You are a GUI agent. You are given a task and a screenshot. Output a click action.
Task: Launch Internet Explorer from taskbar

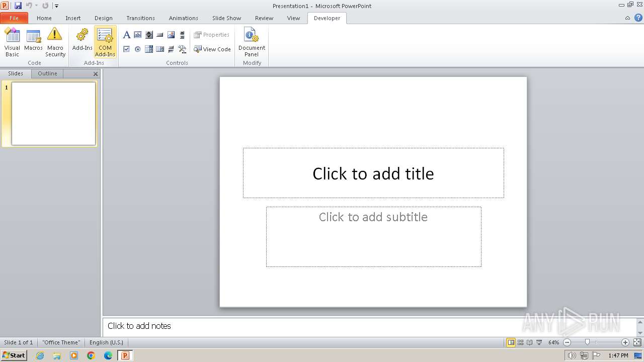40,355
